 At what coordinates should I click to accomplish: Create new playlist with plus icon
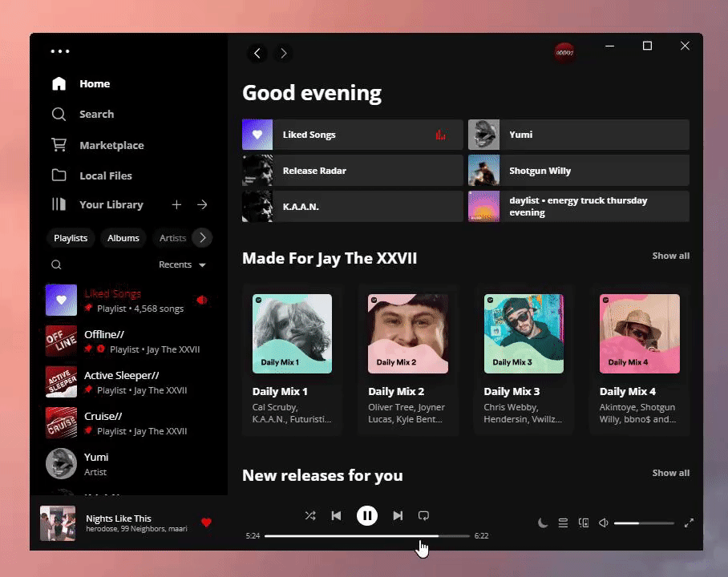(176, 204)
